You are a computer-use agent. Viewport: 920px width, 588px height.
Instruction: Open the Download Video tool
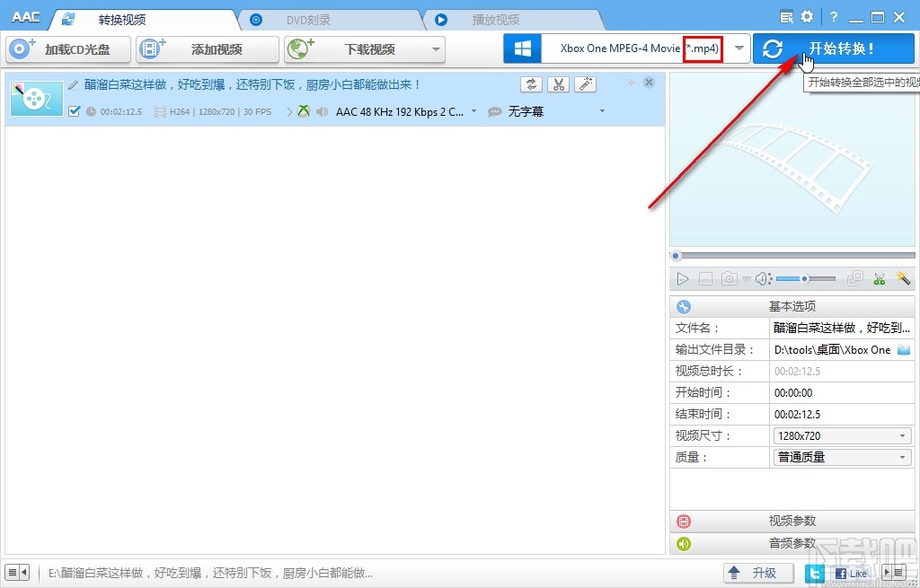click(x=297, y=49)
